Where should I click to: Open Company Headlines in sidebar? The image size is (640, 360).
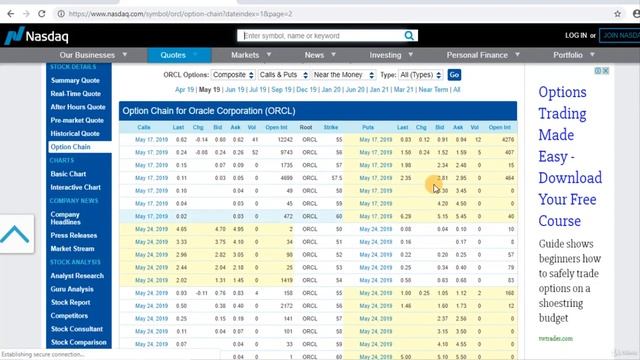65,218
